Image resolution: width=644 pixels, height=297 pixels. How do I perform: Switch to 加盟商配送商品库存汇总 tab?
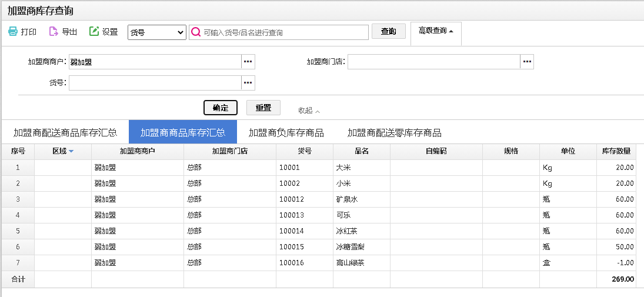(x=65, y=133)
